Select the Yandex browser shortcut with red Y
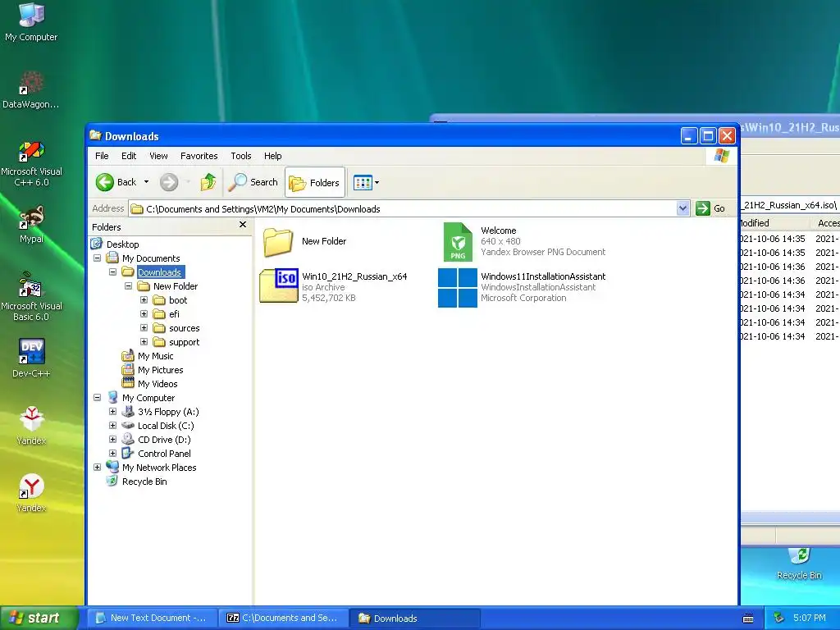This screenshot has height=630, width=840. tap(31, 493)
